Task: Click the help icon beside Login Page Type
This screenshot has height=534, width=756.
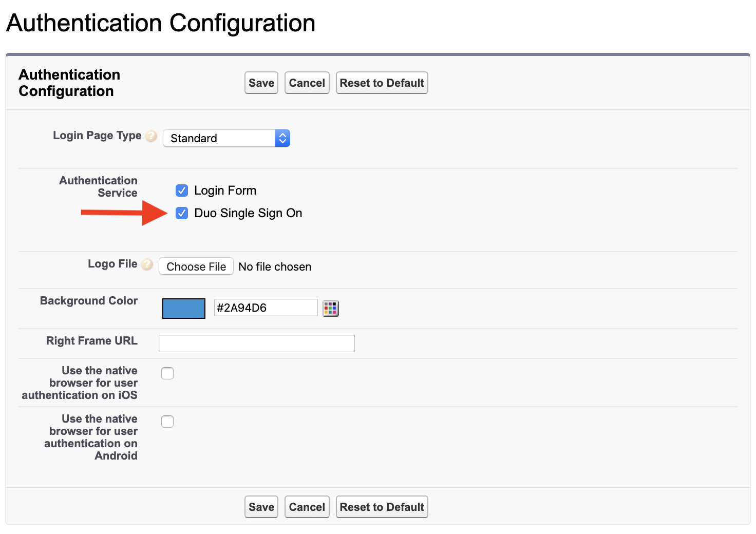Action: (150, 136)
